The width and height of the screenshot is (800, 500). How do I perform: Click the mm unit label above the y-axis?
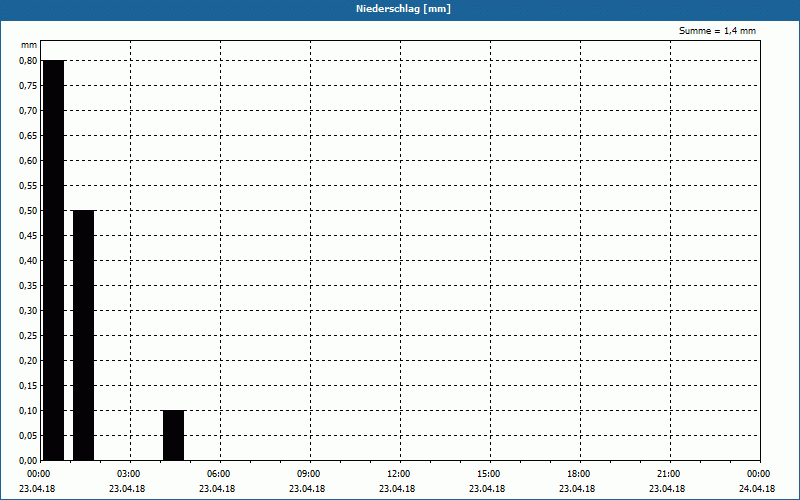coord(29,45)
